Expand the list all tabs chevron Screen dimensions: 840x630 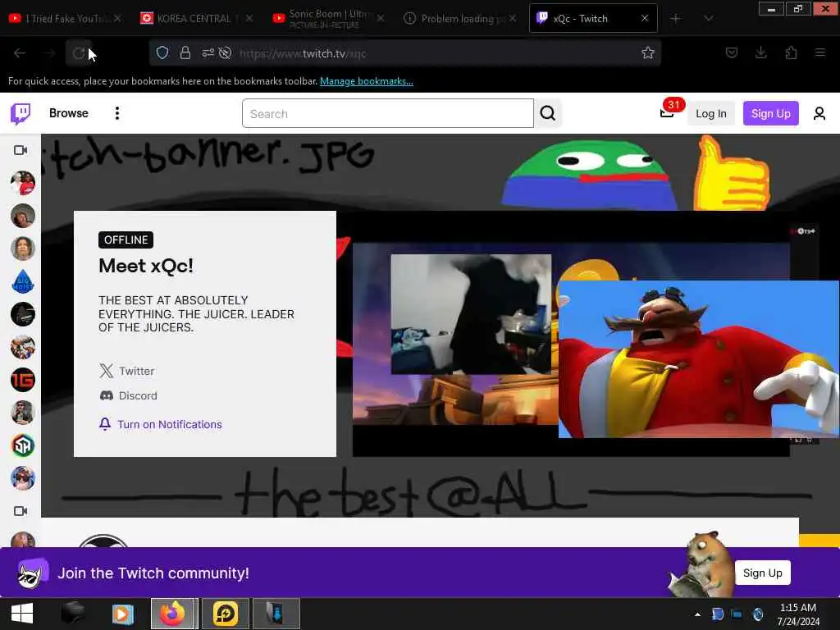(708, 18)
